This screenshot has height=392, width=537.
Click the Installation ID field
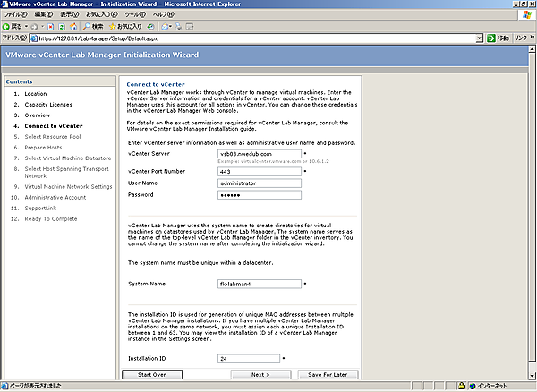pyautogui.click(x=248, y=358)
